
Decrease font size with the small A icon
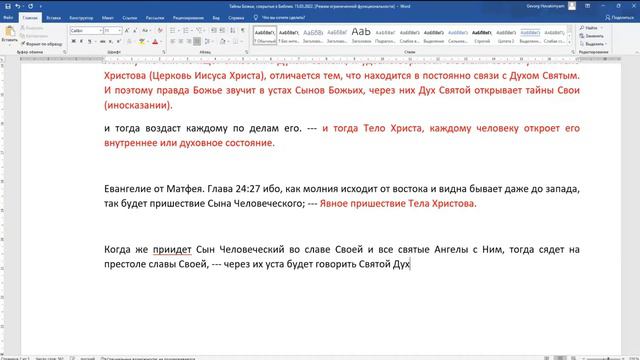135,31
